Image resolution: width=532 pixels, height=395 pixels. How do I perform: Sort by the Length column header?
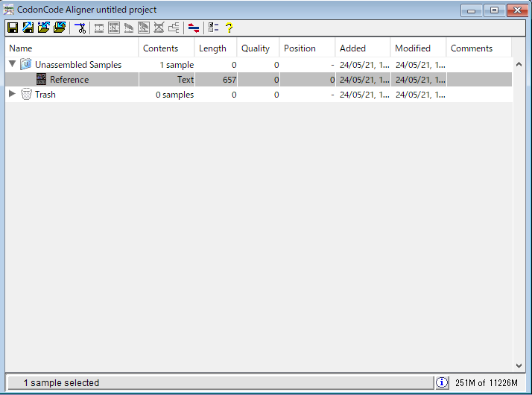click(x=216, y=48)
